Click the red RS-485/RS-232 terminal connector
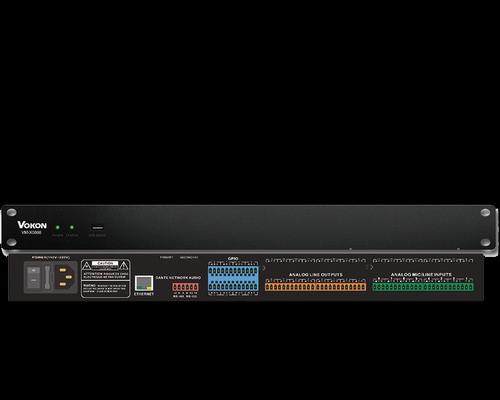The image size is (500, 400). [185, 287]
